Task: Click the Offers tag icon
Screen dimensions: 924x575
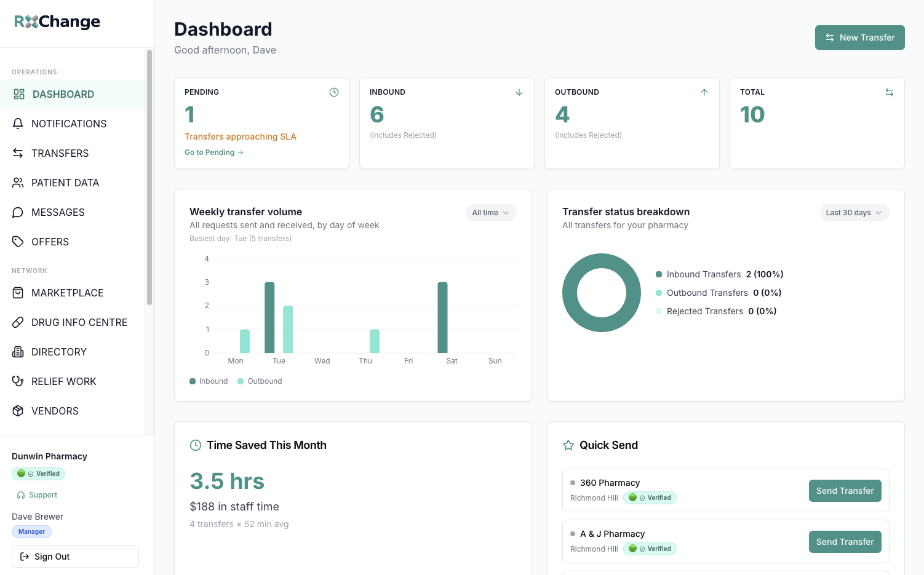Action: 18,242
